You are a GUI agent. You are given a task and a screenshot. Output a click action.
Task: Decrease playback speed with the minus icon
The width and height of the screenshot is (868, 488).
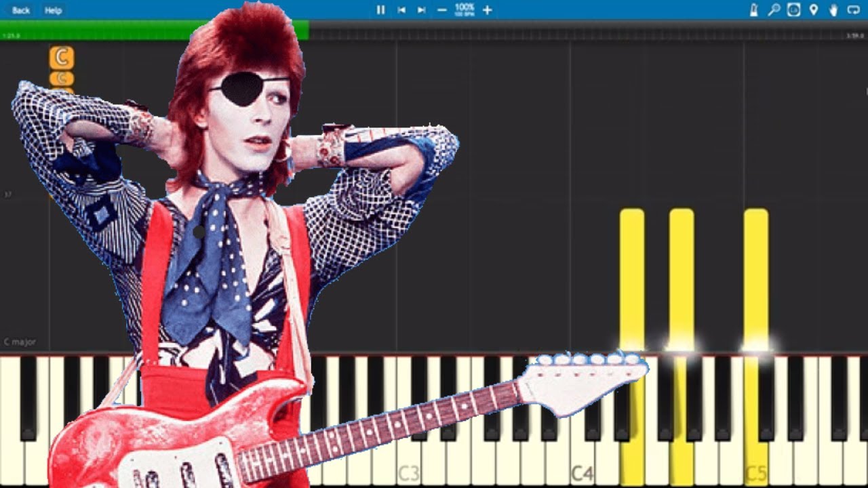coord(442,10)
